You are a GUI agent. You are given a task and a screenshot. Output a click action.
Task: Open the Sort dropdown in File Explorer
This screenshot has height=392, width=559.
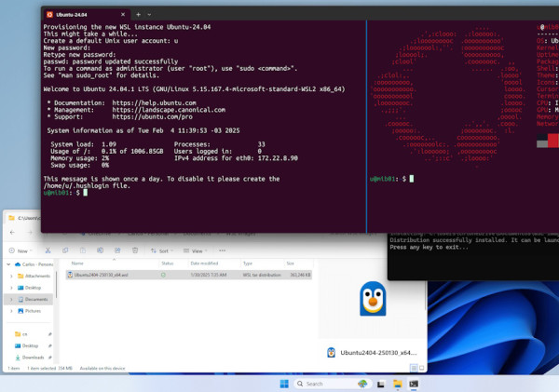[162, 250]
